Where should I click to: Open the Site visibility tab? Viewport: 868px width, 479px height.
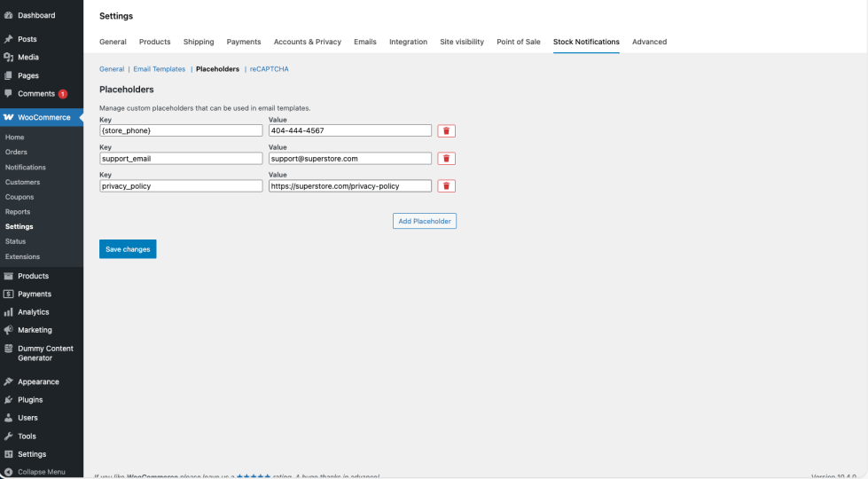(x=462, y=42)
